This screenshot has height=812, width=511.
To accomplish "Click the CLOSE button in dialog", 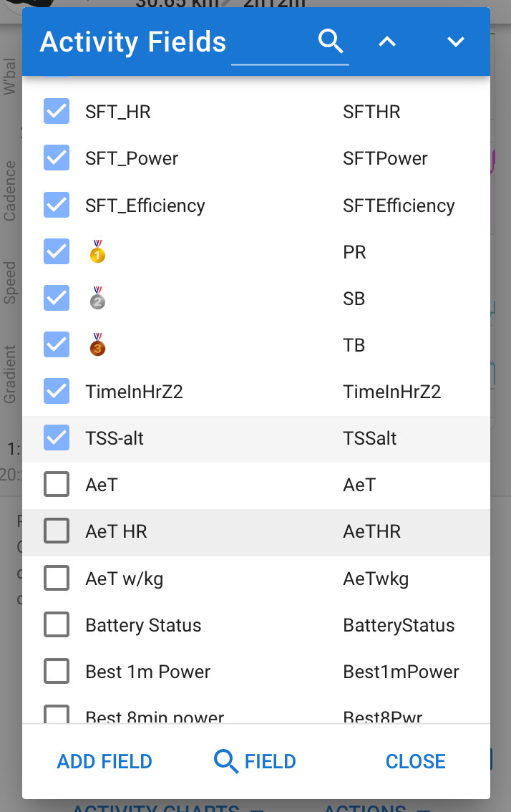I will click(x=415, y=761).
